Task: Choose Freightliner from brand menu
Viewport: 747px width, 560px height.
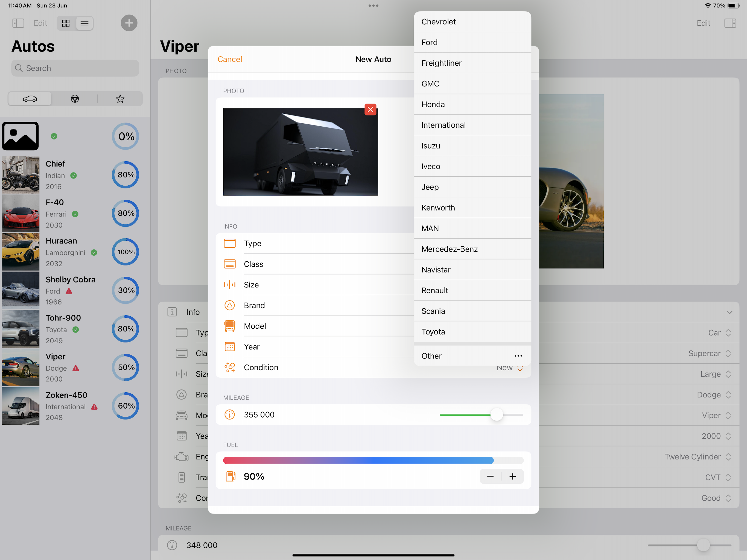Action: click(x=472, y=63)
